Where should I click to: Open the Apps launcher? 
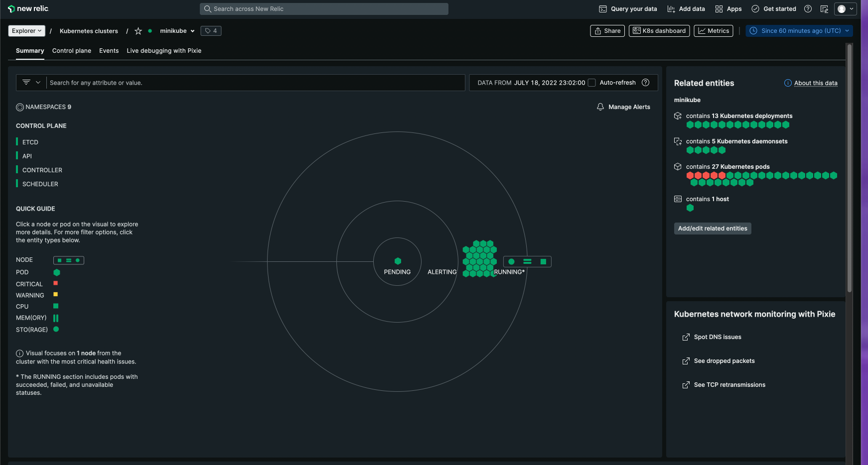pos(728,9)
